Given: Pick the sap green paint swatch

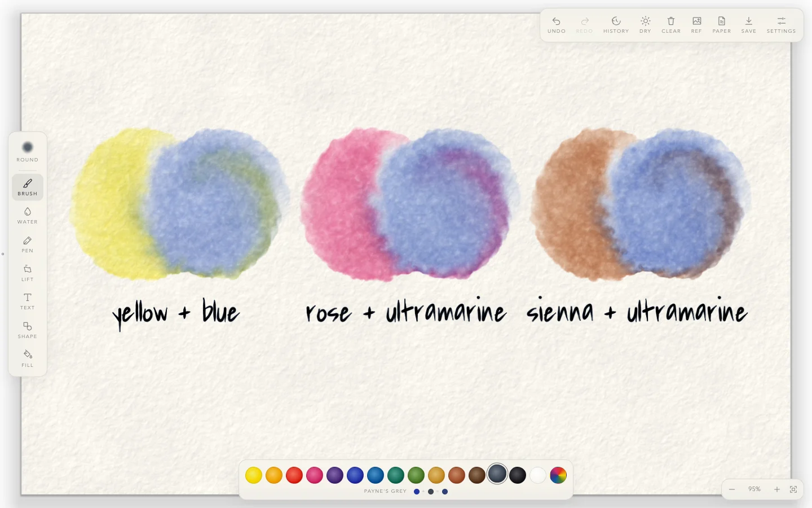Looking at the screenshot, I should click(416, 475).
